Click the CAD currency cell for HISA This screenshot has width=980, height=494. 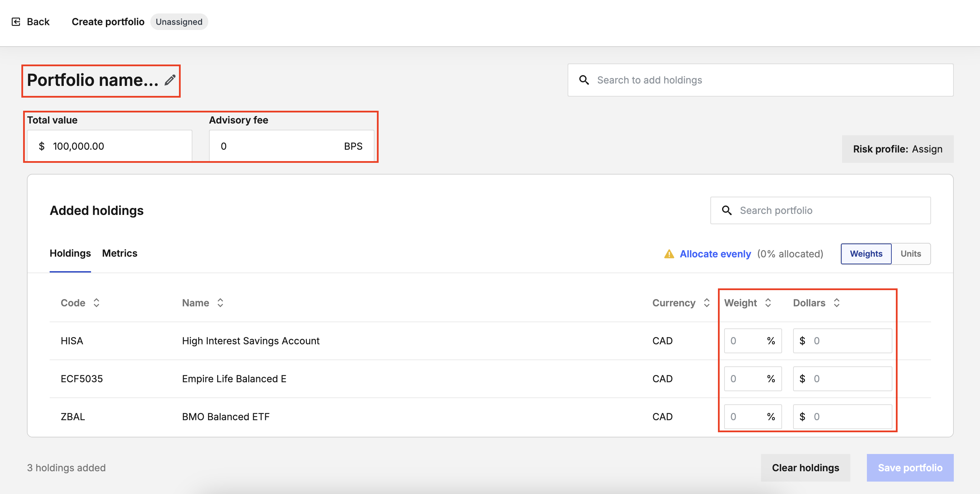pyautogui.click(x=662, y=341)
